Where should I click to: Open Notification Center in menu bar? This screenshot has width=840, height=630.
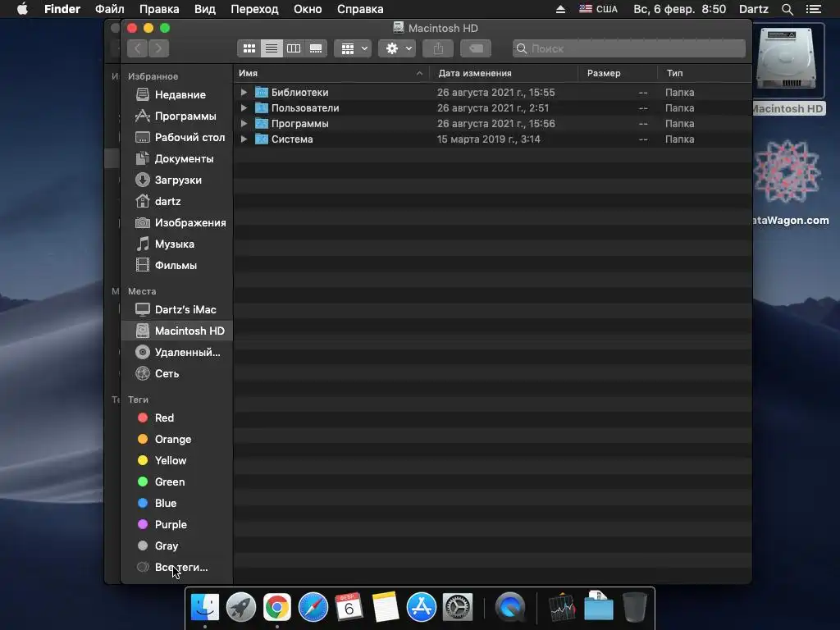[813, 9]
